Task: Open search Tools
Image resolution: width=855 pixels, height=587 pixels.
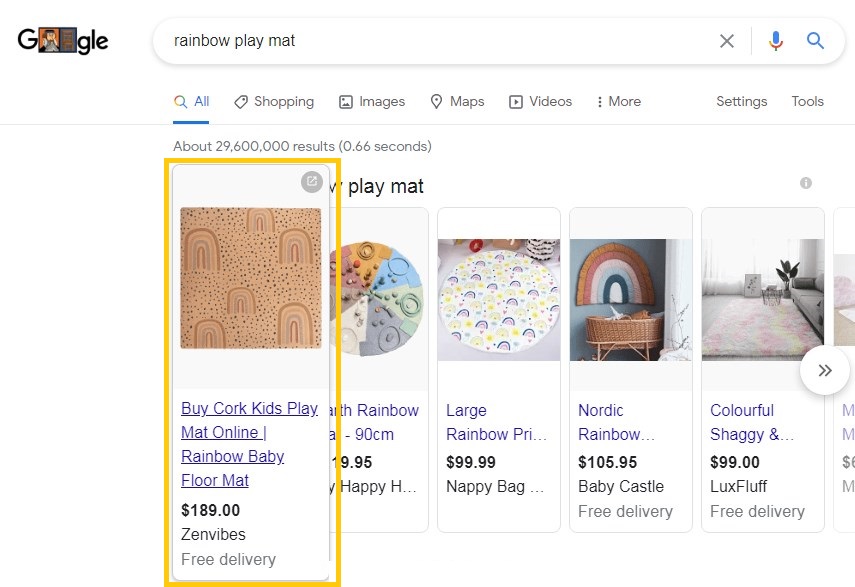Action: (807, 101)
